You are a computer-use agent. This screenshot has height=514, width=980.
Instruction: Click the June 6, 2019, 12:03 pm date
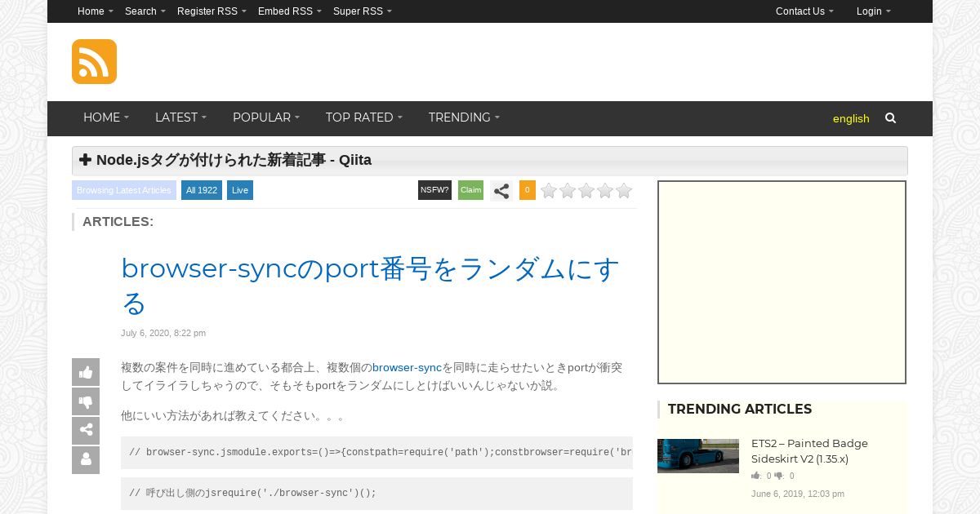point(798,494)
